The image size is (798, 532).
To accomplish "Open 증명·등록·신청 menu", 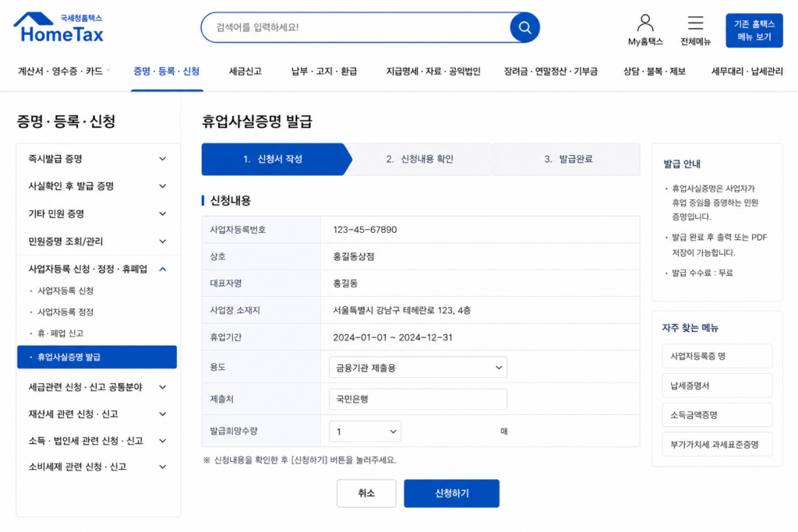I will [x=167, y=71].
